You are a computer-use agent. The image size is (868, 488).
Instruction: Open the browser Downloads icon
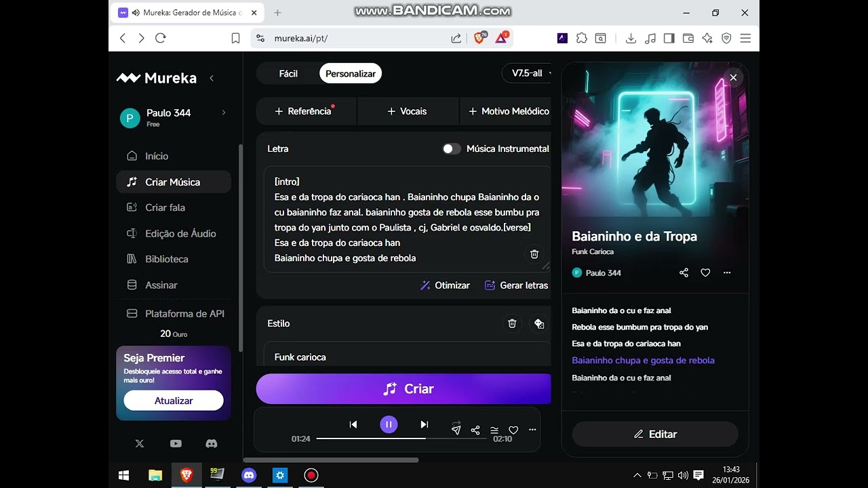point(631,38)
